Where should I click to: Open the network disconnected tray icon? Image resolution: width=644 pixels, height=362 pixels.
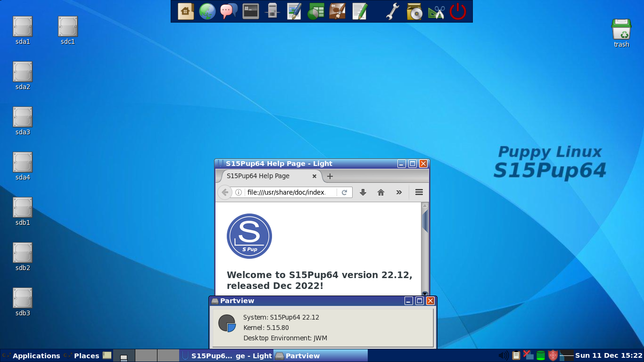tap(528, 355)
